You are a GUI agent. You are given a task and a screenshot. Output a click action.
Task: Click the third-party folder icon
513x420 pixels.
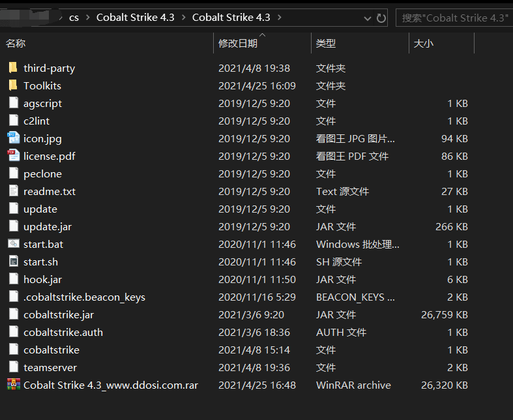click(13, 68)
